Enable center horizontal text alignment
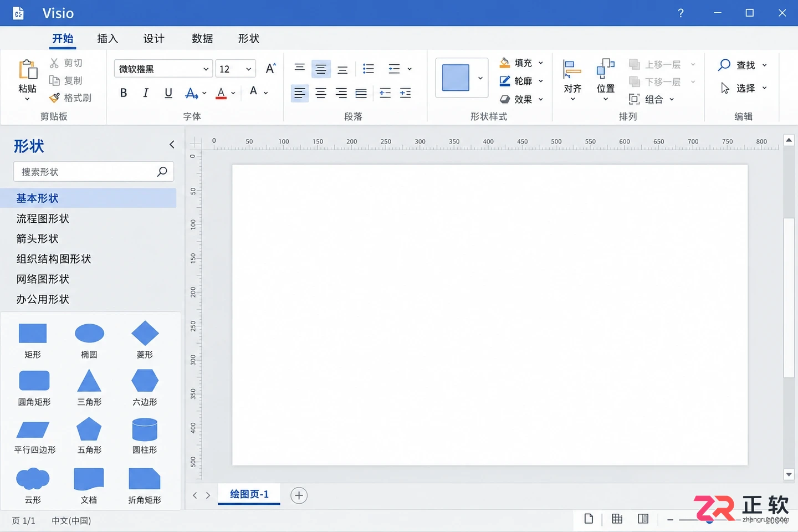 click(x=321, y=93)
